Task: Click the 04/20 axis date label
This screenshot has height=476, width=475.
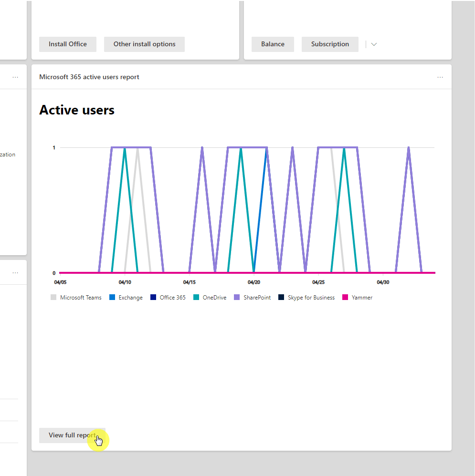Action: (x=254, y=282)
